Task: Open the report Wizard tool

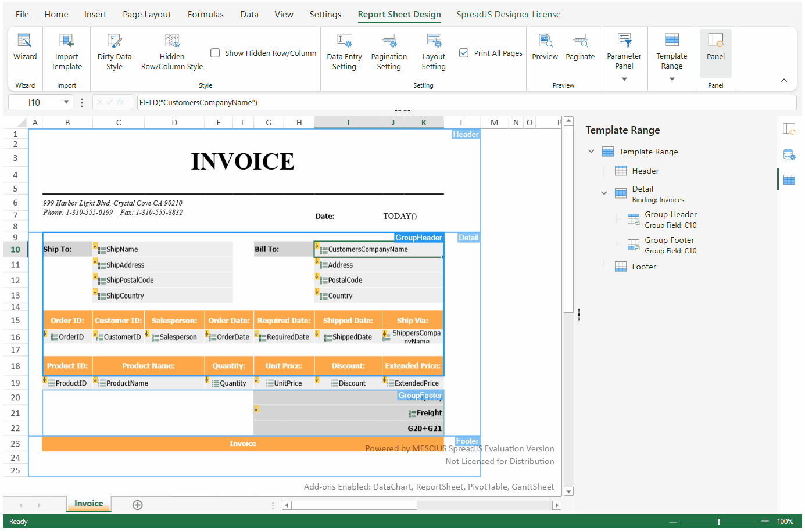Action: pos(25,47)
